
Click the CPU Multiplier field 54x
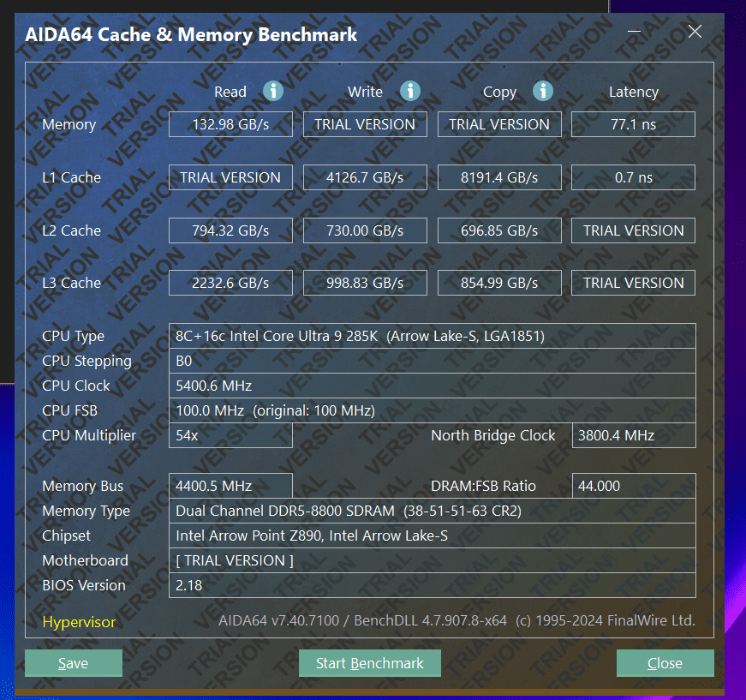(x=230, y=435)
